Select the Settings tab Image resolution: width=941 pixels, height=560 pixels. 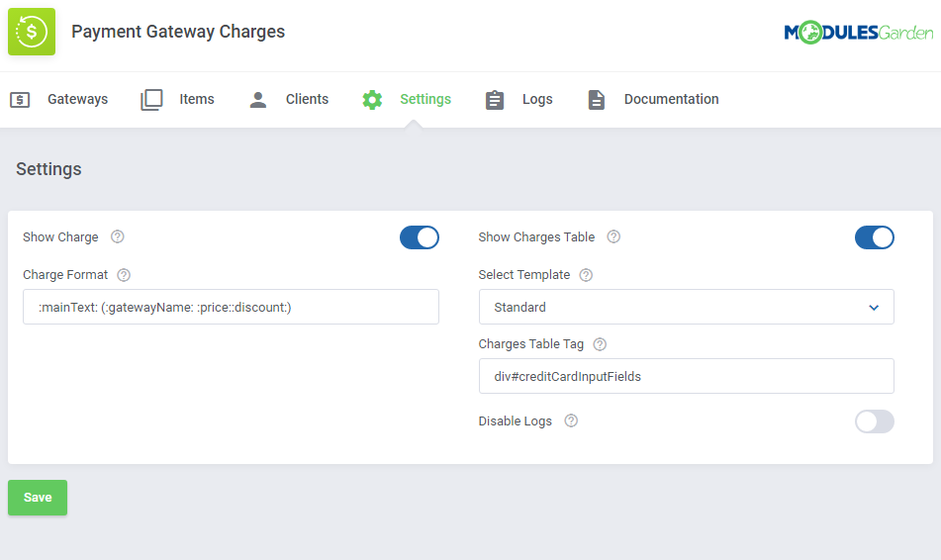407,100
